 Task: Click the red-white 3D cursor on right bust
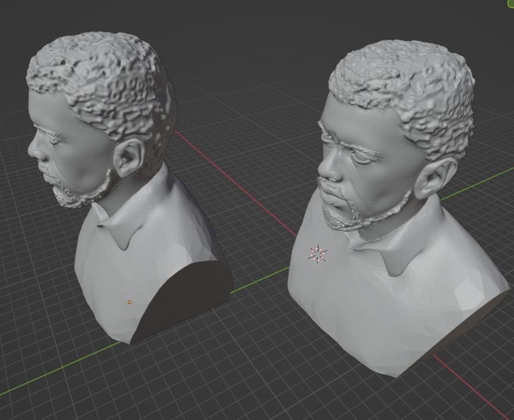318,254
